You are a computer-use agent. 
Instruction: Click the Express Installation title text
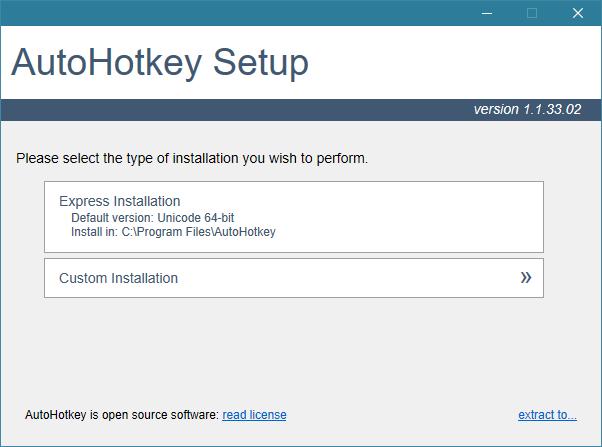(119, 201)
